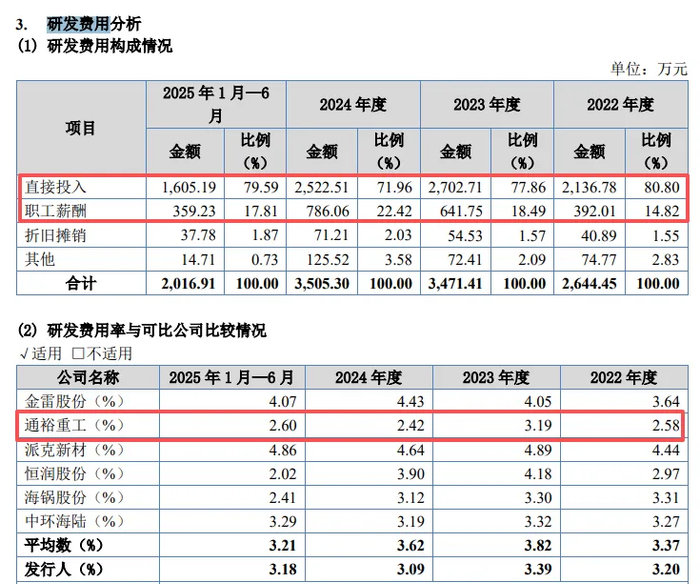Screen dimensions: 700x584
Task: Click the total 3,505.30
Action: 321,284
